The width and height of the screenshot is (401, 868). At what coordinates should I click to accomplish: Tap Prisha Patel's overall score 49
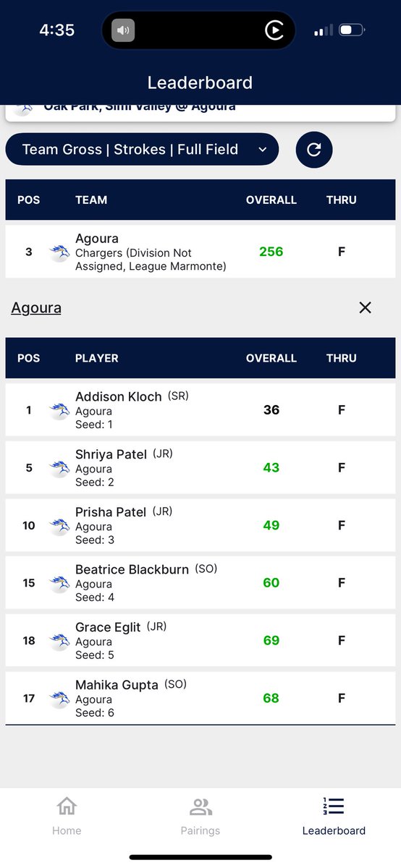pos(271,526)
